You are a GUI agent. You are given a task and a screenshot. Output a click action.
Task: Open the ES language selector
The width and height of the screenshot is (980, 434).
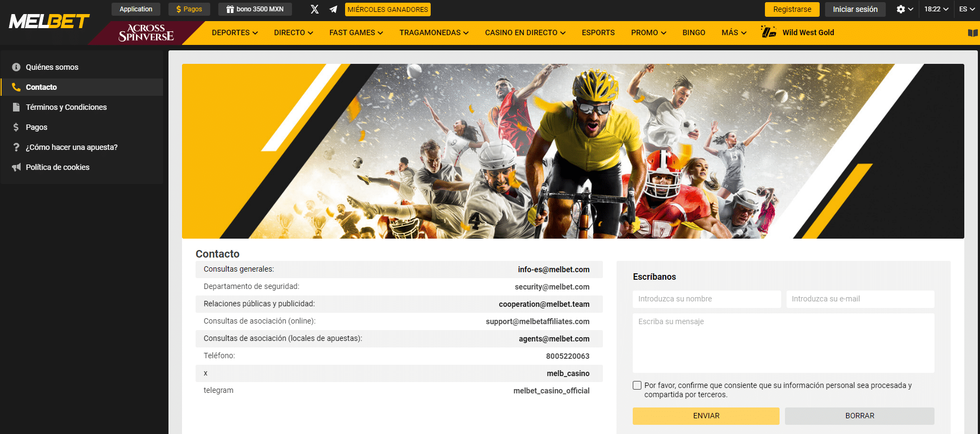pyautogui.click(x=966, y=9)
